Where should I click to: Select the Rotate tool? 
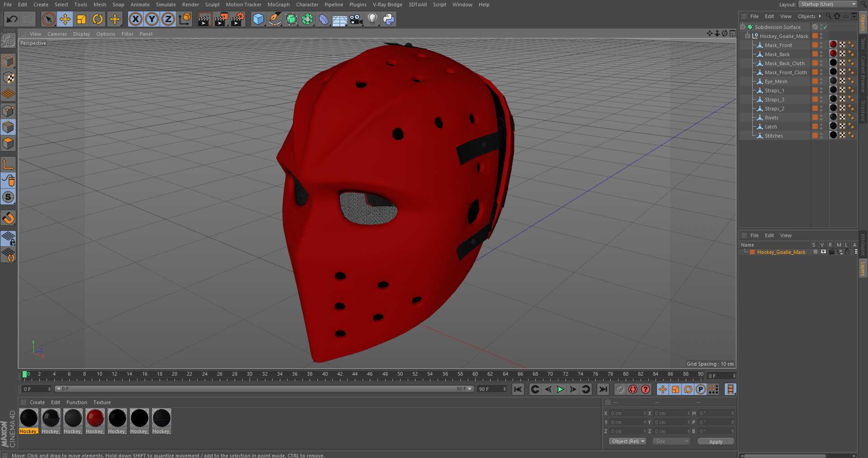[x=98, y=19]
